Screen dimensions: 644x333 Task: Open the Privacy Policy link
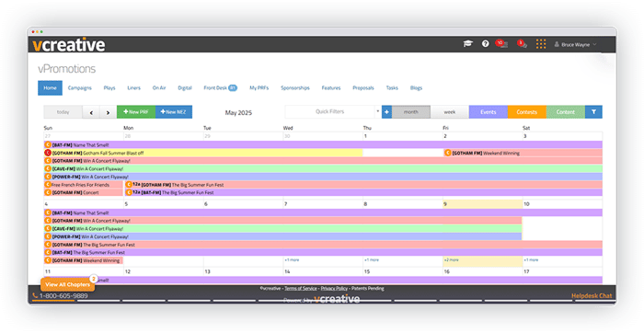click(x=334, y=288)
